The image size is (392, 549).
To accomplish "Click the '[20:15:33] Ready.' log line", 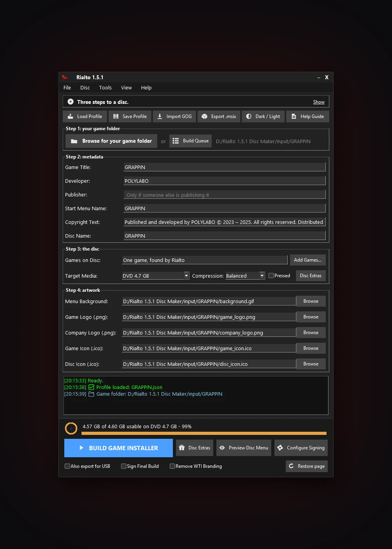I will point(83,381).
